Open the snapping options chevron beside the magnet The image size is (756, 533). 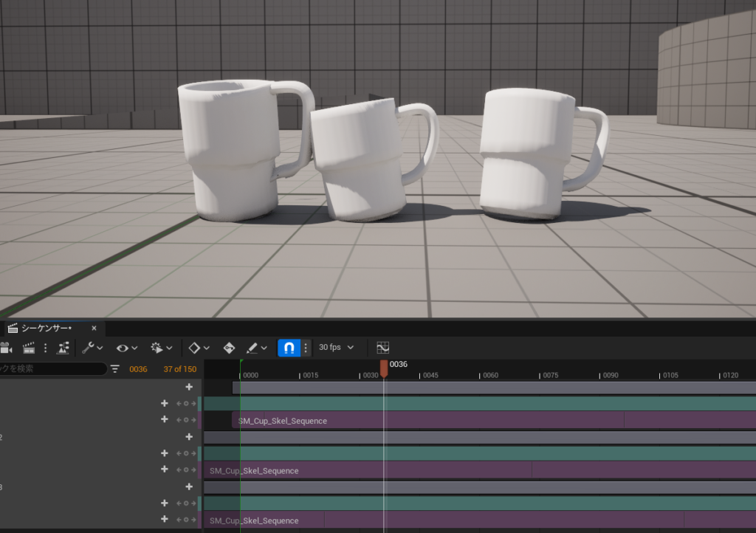click(305, 348)
